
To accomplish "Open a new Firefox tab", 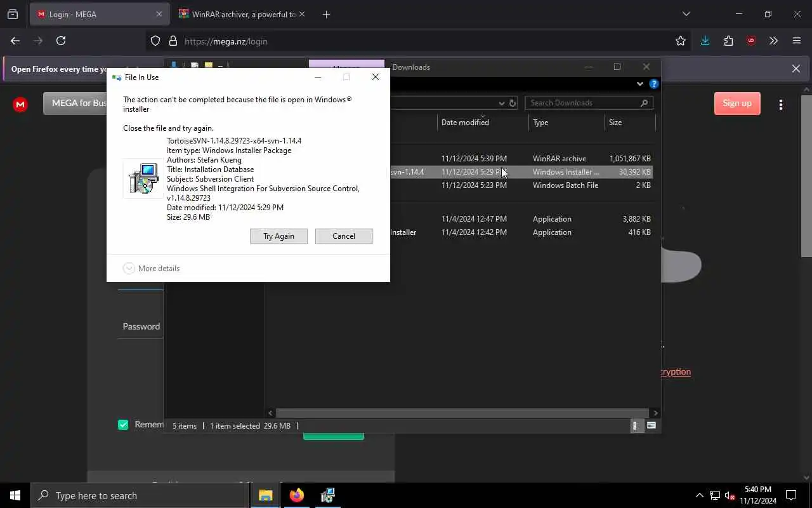I will pyautogui.click(x=326, y=14).
